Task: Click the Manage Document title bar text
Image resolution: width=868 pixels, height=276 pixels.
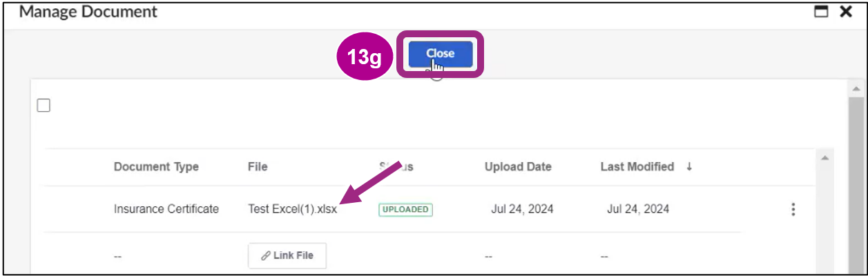Action: pyautogui.click(x=88, y=12)
